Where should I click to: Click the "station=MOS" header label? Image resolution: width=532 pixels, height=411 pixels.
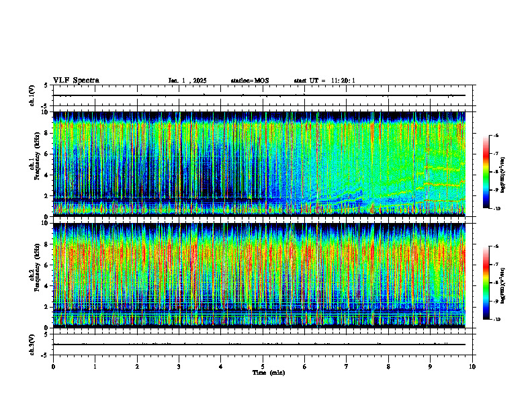coord(250,81)
